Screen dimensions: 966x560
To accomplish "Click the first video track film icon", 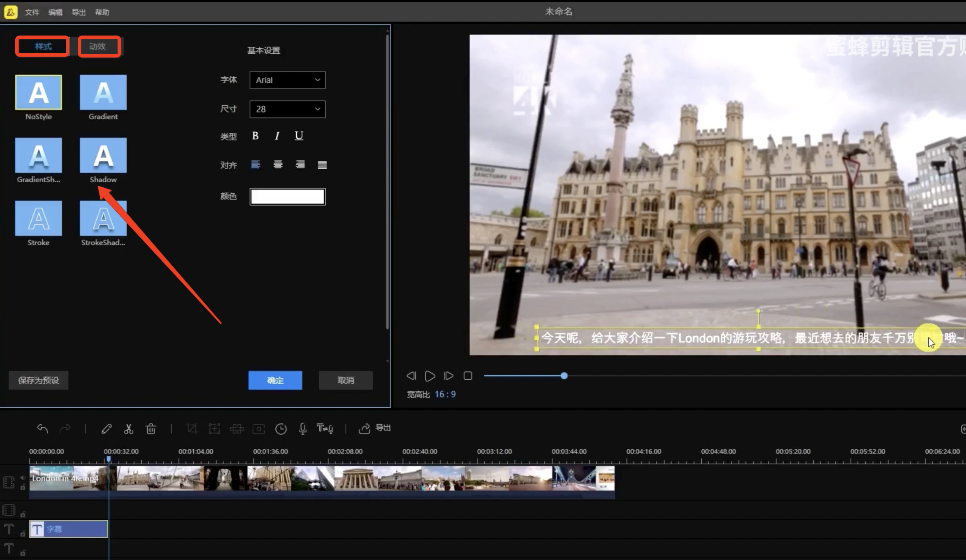I will click(9, 482).
